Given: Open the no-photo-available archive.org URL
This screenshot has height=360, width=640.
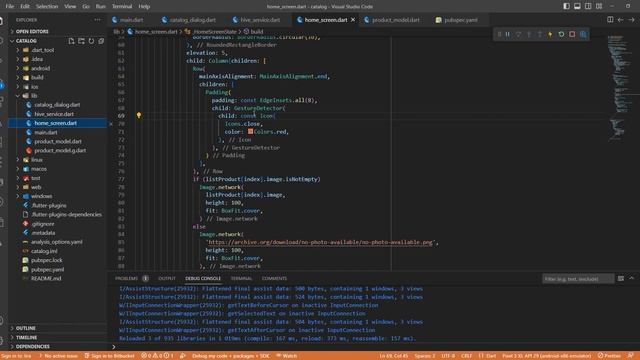Looking at the screenshot, I should coord(320,242).
